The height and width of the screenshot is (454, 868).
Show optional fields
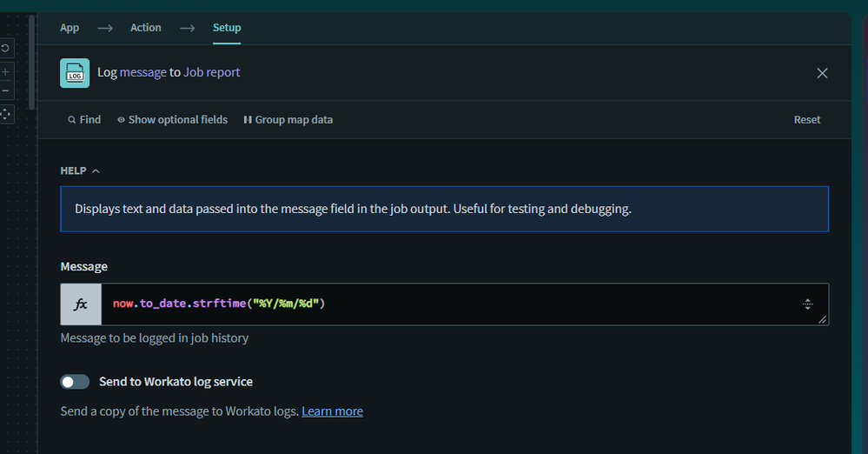[x=172, y=120]
